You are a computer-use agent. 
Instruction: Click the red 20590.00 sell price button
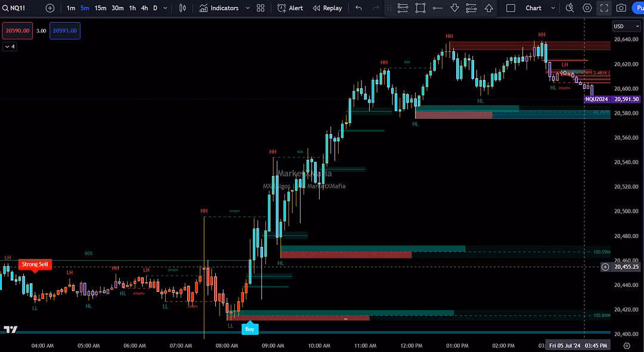tap(17, 30)
